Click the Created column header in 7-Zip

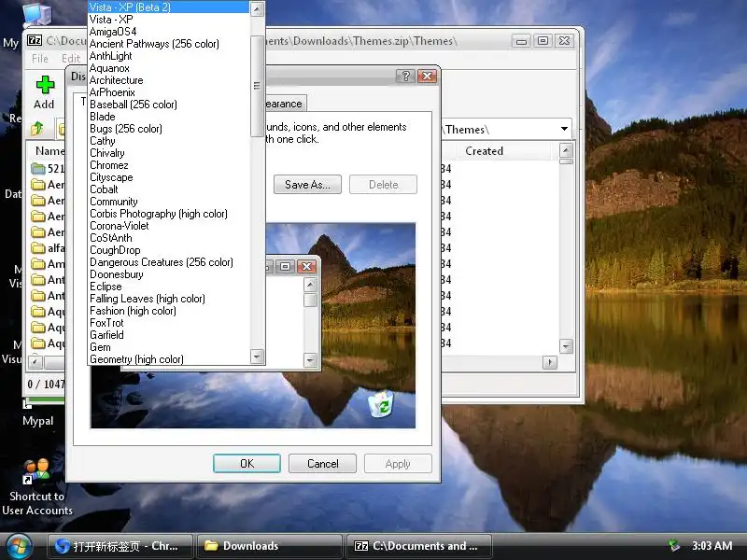click(x=484, y=151)
